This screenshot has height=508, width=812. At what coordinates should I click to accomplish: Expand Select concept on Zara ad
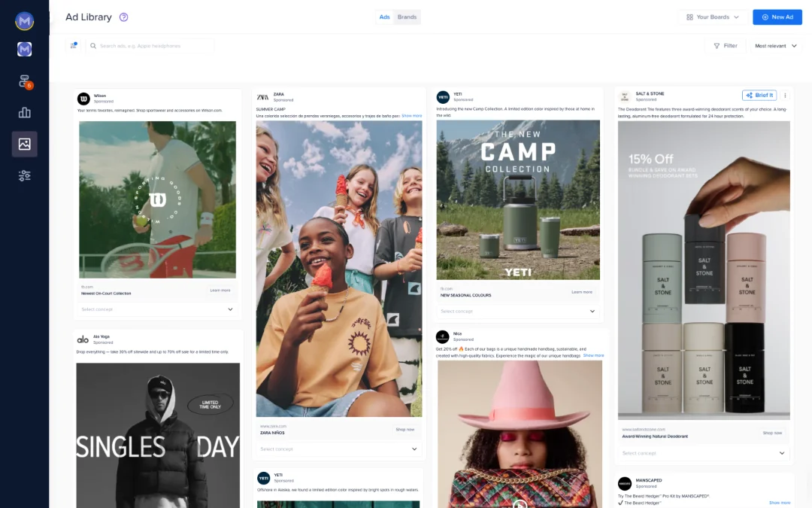point(338,449)
